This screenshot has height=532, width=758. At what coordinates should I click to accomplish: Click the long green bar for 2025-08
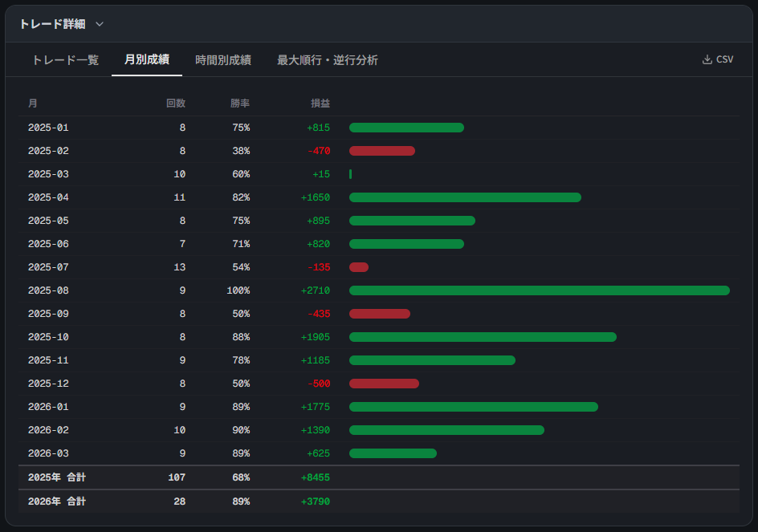[540, 290]
